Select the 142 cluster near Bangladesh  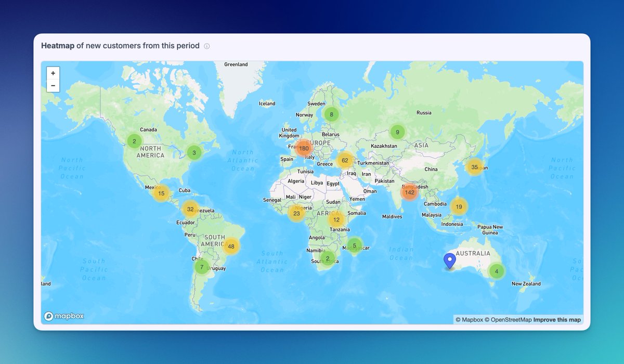pos(409,191)
